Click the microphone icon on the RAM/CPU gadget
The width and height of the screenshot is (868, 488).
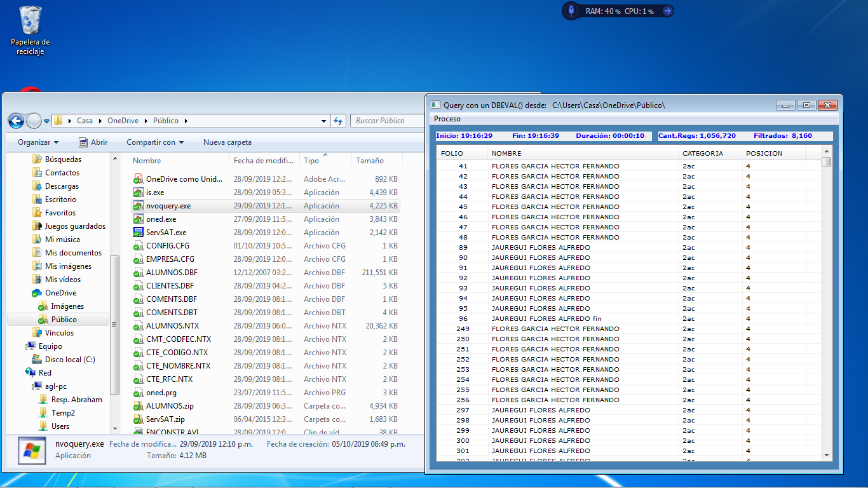click(570, 11)
